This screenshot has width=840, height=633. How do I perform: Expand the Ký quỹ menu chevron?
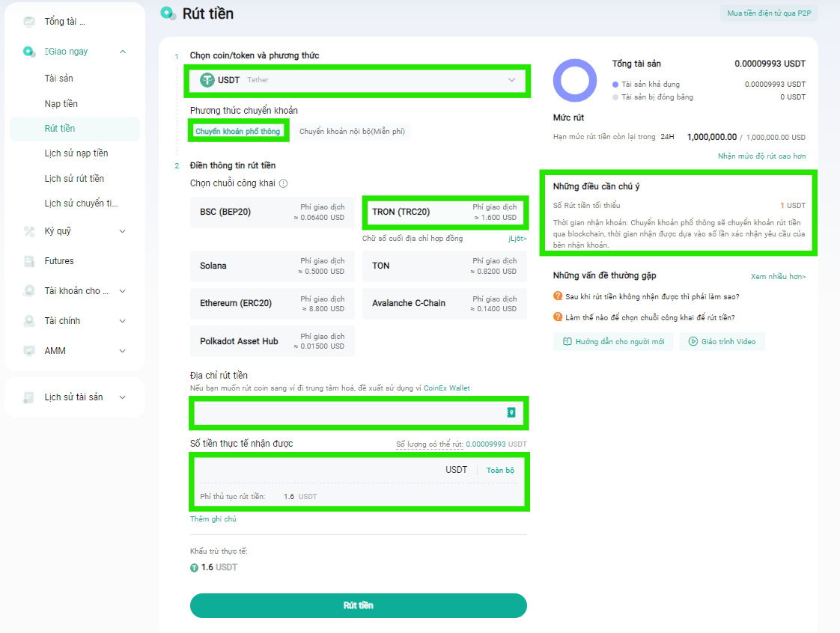tap(123, 231)
